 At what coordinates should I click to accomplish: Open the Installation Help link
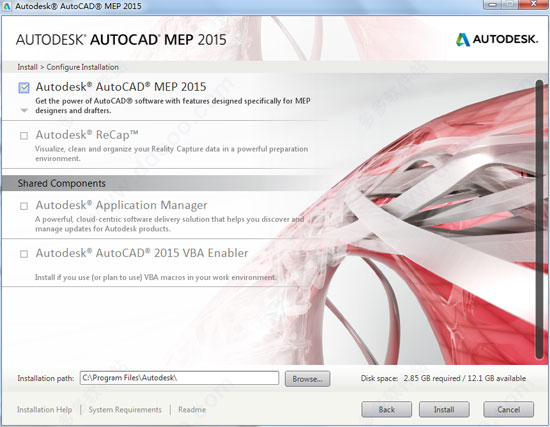point(45,409)
